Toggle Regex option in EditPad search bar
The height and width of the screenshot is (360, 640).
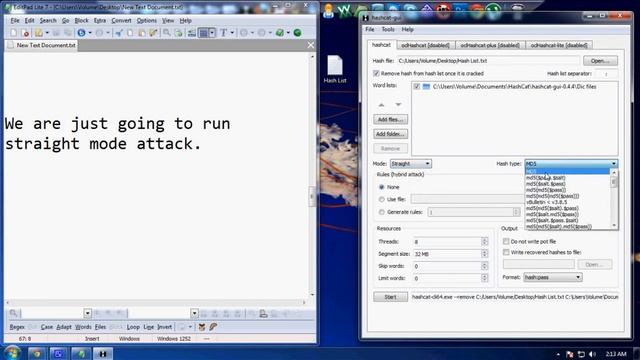point(17,327)
